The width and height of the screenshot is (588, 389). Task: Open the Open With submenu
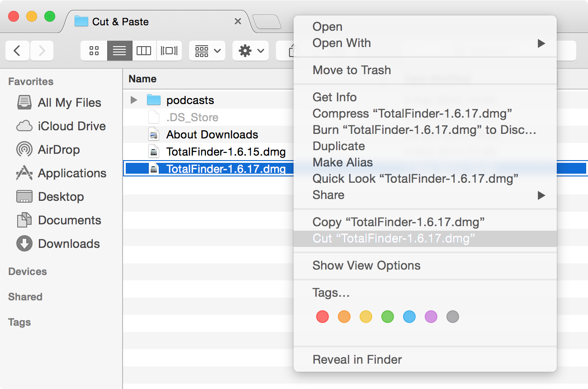coord(341,43)
